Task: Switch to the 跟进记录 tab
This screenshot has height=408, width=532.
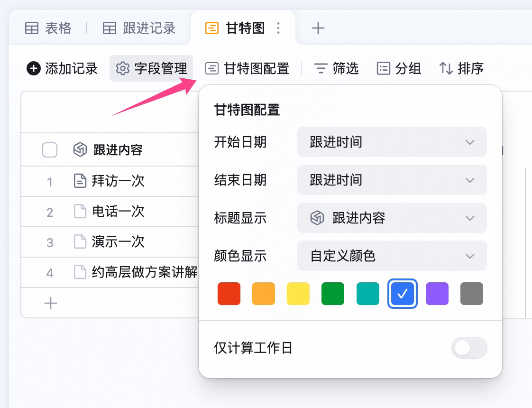Action: (139, 28)
